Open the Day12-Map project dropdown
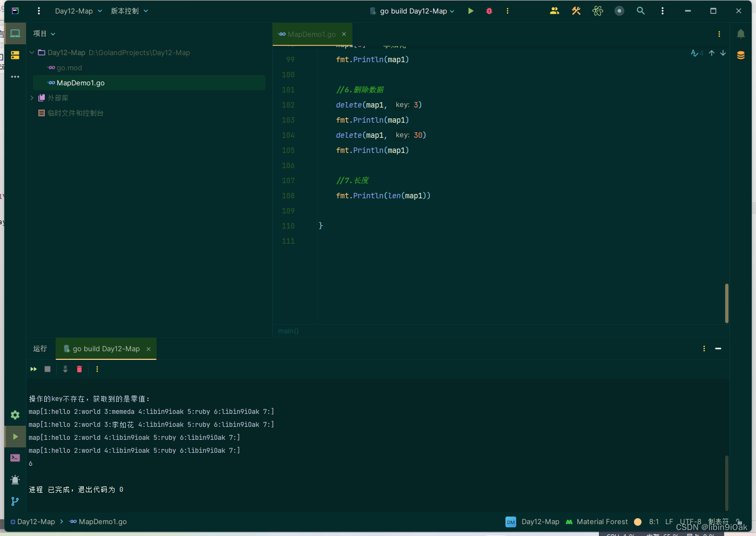The width and height of the screenshot is (756, 536). (78, 11)
